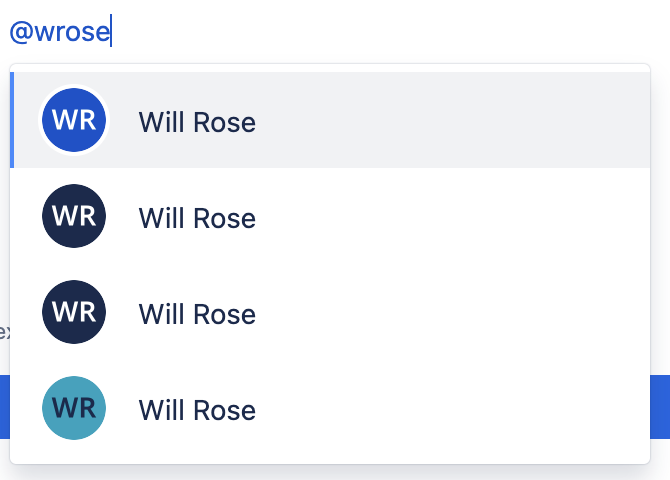Click the @ symbol in the mention input

pyautogui.click(x=21, y=32)
